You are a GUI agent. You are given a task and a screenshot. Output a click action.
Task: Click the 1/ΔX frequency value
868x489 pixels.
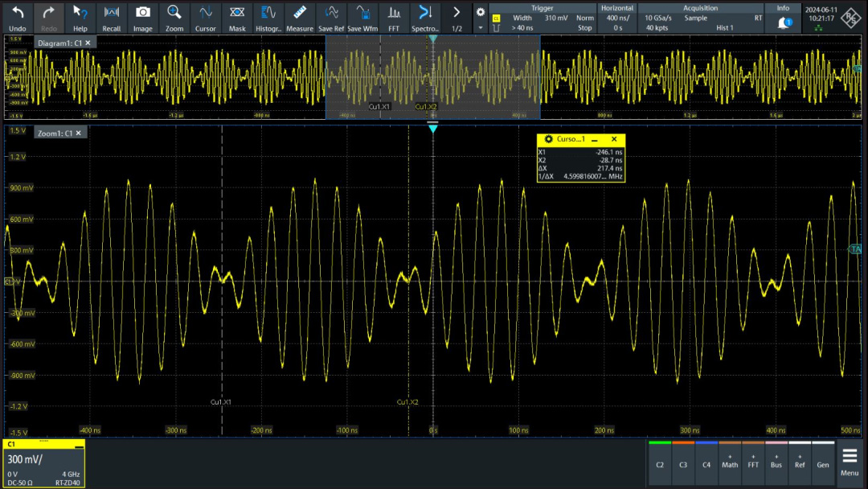click(x=593, y=177)
